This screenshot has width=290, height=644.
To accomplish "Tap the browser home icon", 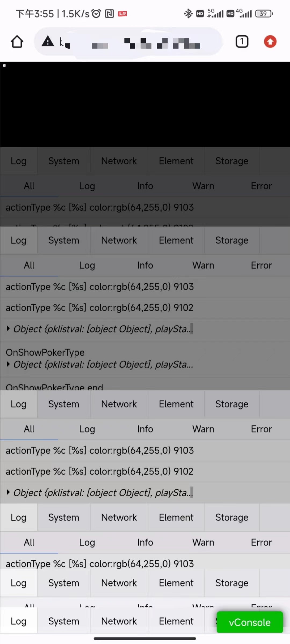I will (x=17, y=42).
